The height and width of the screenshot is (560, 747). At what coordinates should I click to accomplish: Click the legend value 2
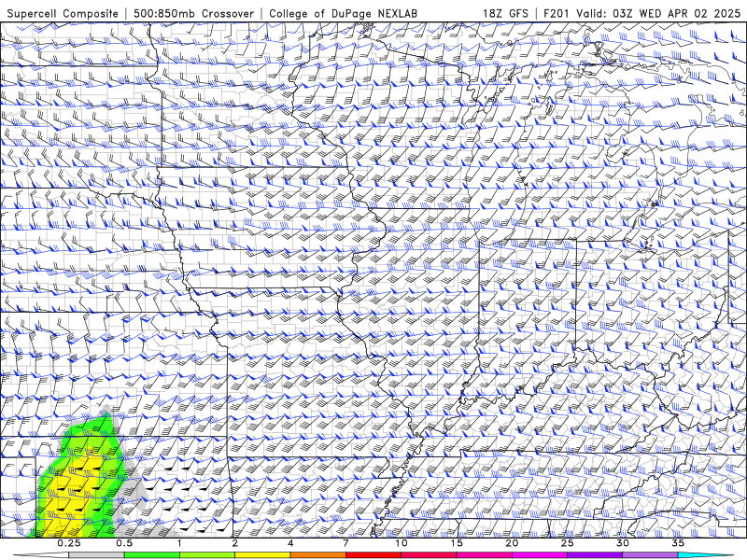coord(235,543)
